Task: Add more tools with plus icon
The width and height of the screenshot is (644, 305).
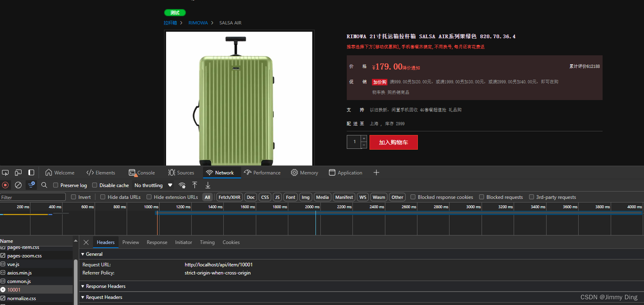Action: tap(376, 172)
